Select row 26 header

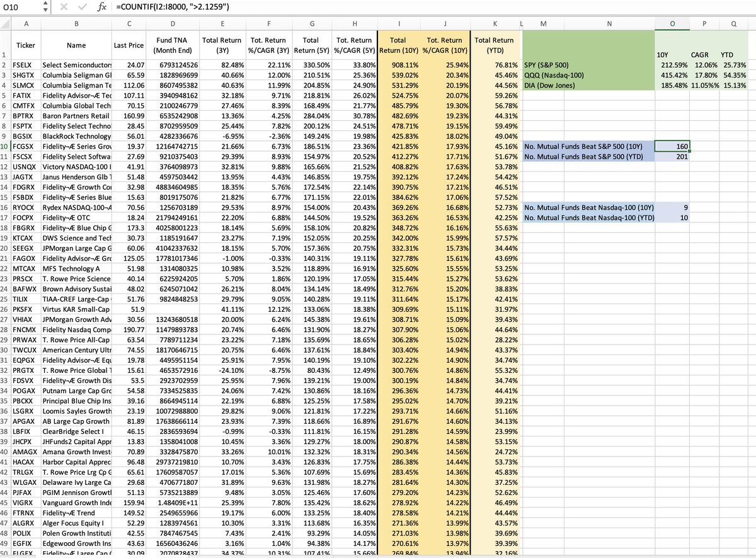[x=6, y=310]
